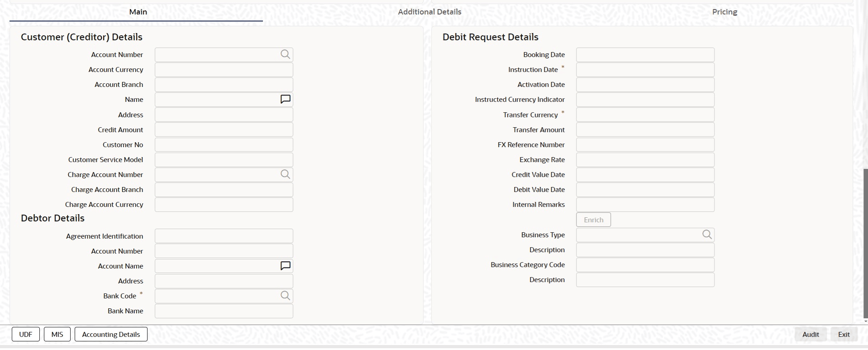The height and width of the screenshot is (350, 868).
Task: Focus the Agreement Identification field
Action: [224, 236]
